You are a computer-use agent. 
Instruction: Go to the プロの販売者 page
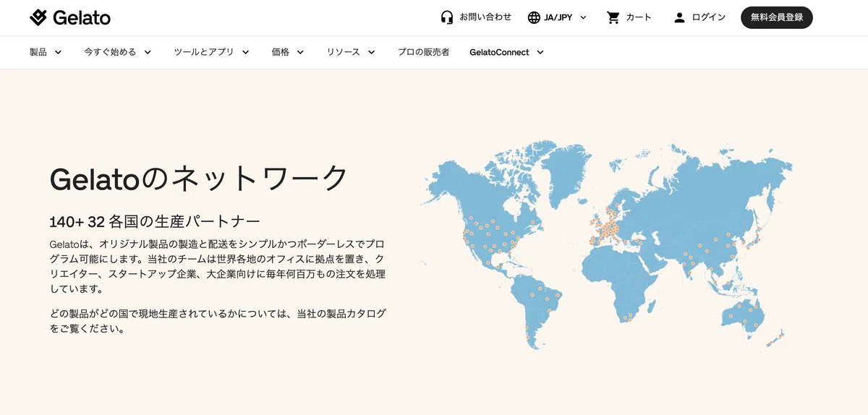tap(423, 52)
